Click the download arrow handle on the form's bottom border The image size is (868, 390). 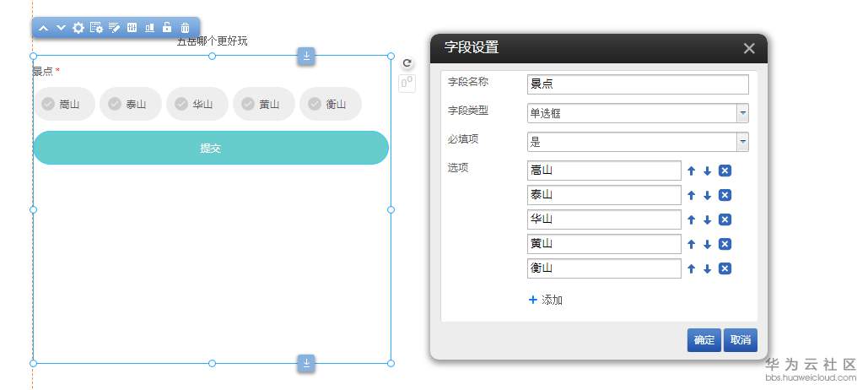306,363
